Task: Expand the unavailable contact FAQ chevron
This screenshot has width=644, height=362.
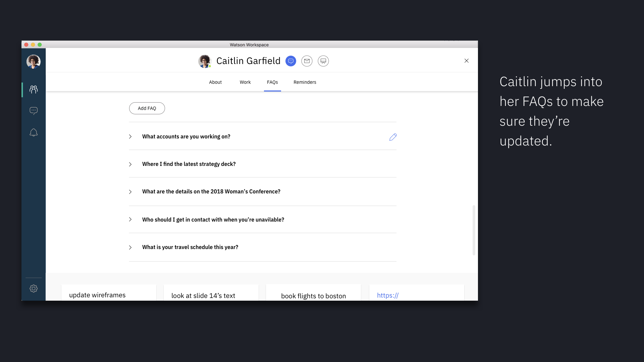Action: 130,220
